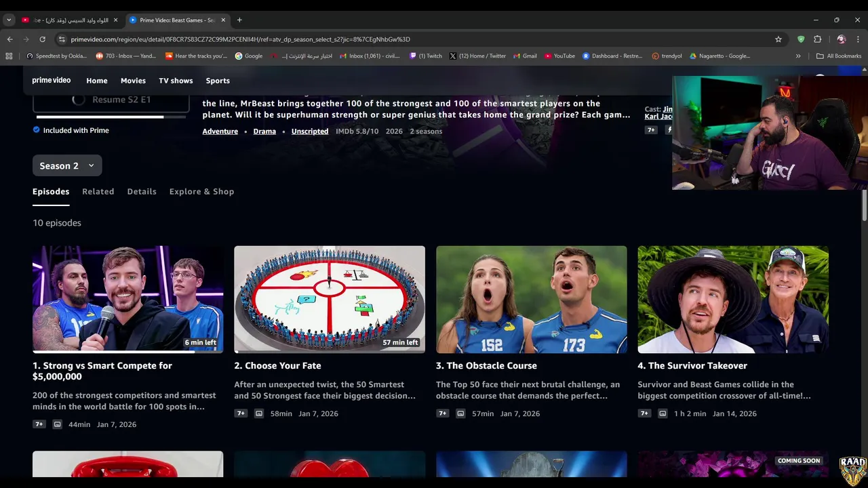Open the YouTube bookmark

click(559, 56)
